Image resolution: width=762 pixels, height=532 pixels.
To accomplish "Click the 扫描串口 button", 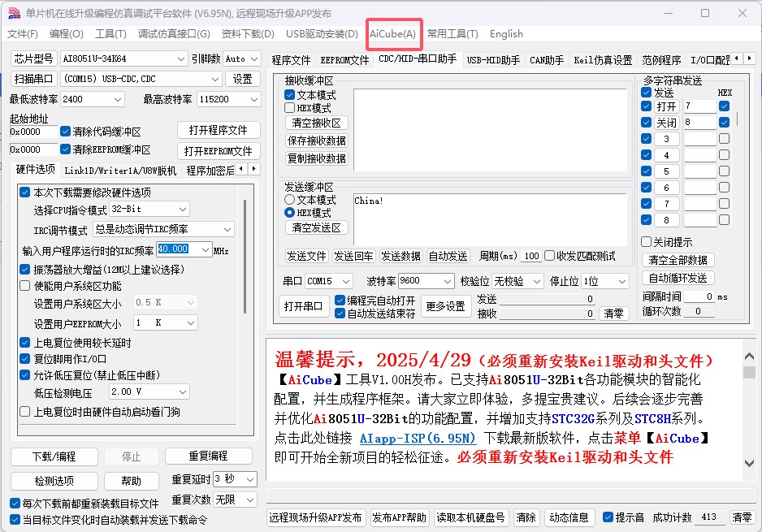I will tap(33, 79).
